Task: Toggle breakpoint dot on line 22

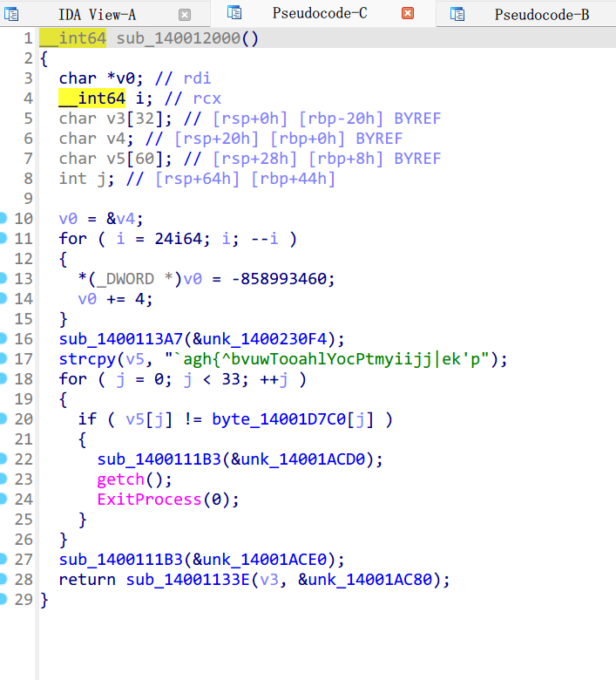Action: click(3, 459)
